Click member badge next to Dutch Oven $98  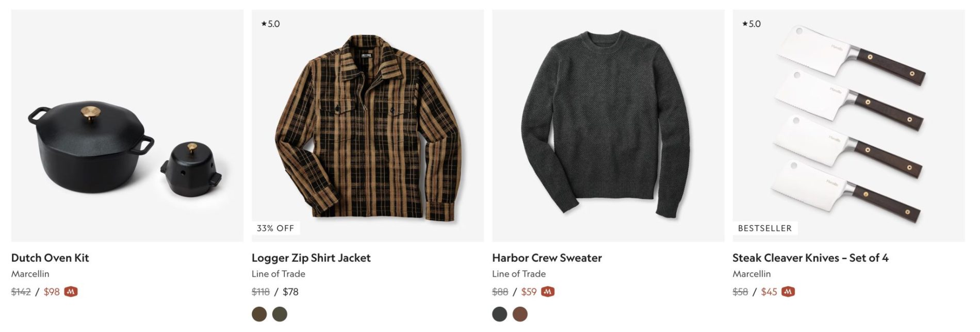tap(71, 292)
